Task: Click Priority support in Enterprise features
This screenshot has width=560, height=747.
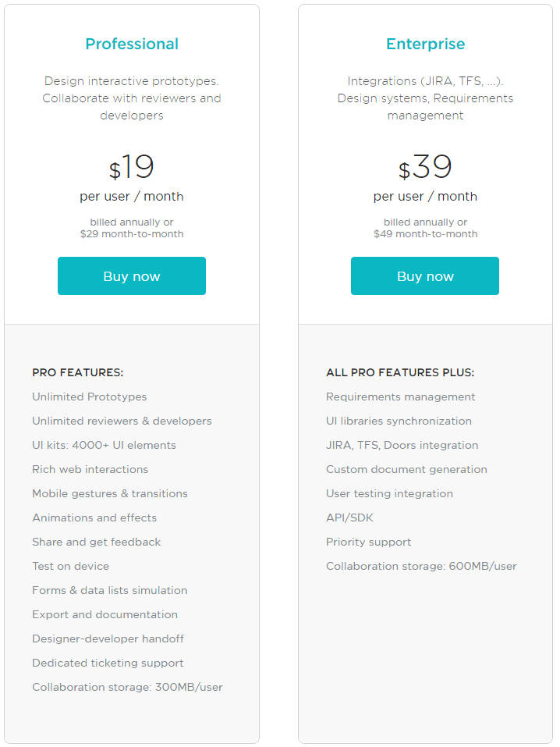Action: pyautogui.click(x=368, y=542)
